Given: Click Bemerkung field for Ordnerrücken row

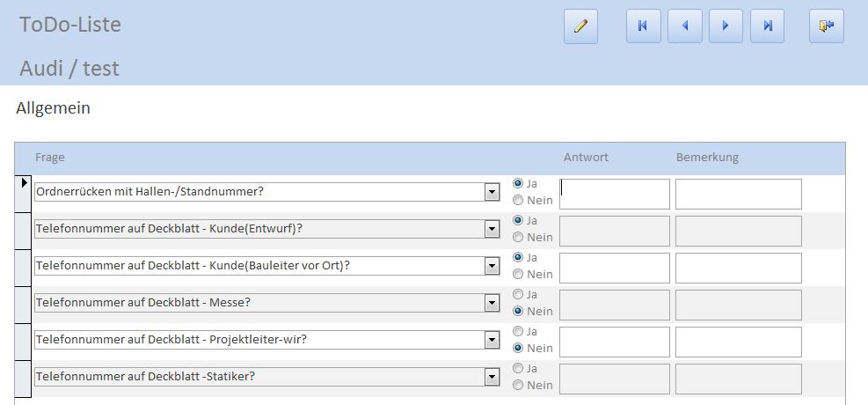Looking at the screenshot, I should click(x=738, y=194).
